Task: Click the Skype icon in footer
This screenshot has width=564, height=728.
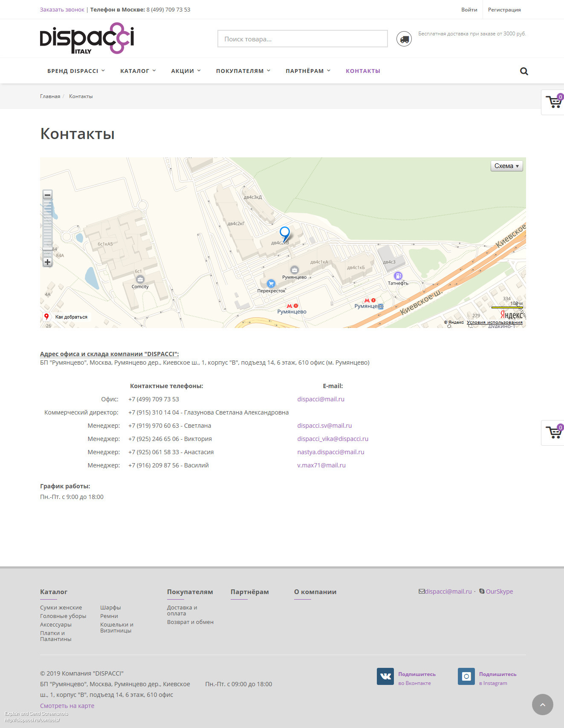Action: [482, 591]
